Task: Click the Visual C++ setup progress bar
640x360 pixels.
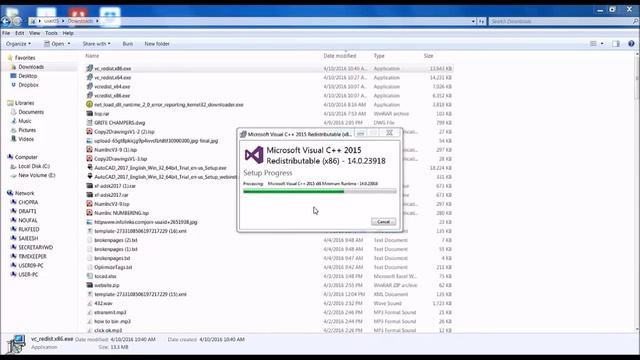Action: click(320, 191)
